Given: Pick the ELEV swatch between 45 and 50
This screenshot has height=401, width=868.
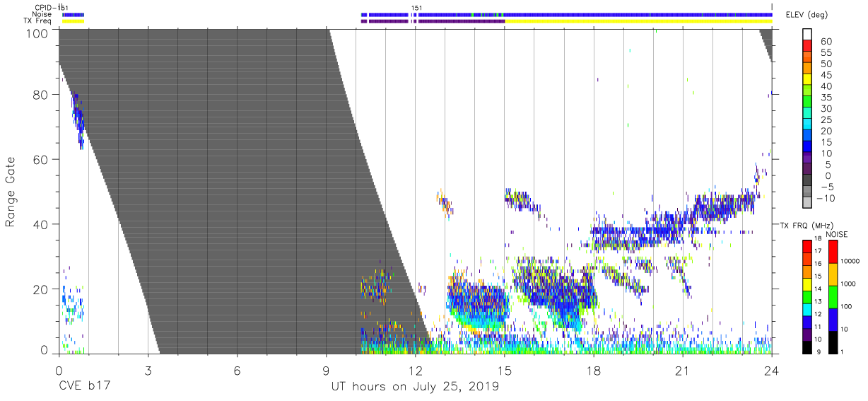Looking at the screenshot, I should coord(807,69).
